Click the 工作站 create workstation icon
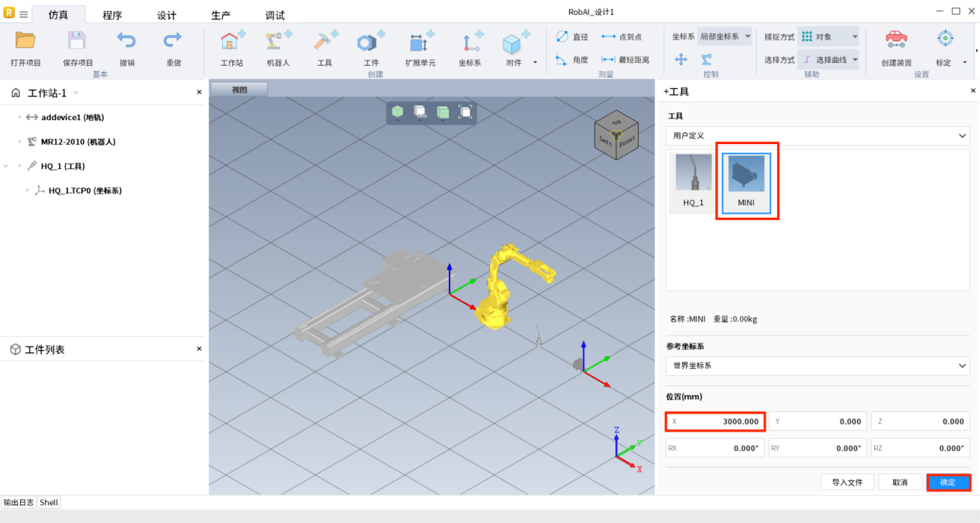This screenshot has height=523, width=980. click(x=231, y=42)
